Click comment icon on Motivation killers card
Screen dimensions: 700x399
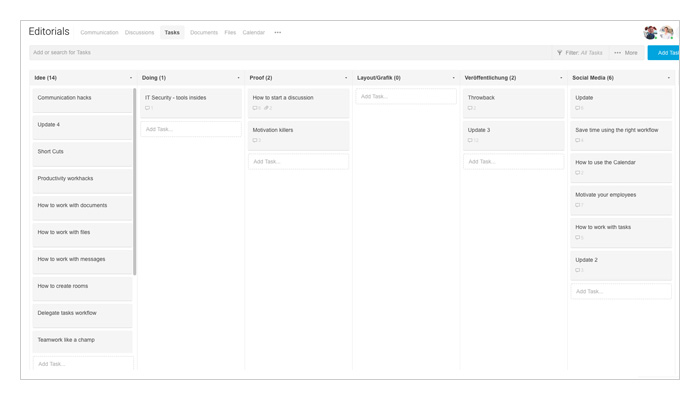255,141
